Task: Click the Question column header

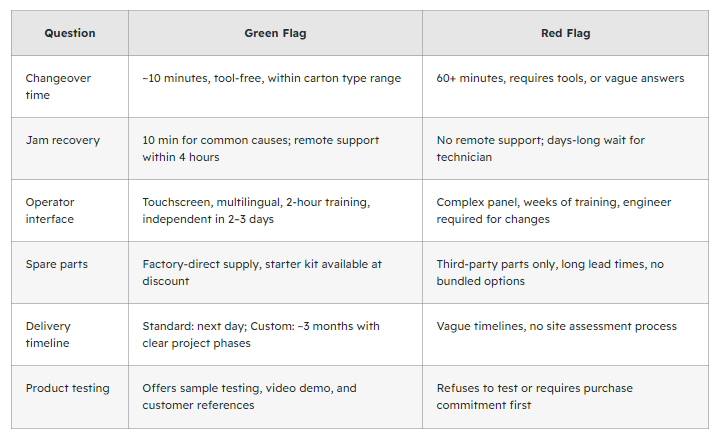Action: [70, 33]
